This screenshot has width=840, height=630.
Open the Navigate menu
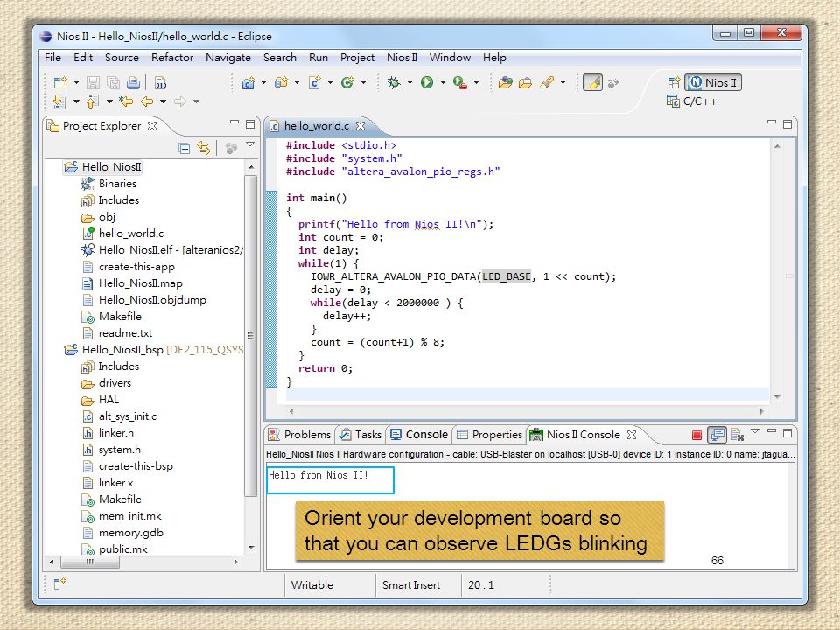click(228, 58)
